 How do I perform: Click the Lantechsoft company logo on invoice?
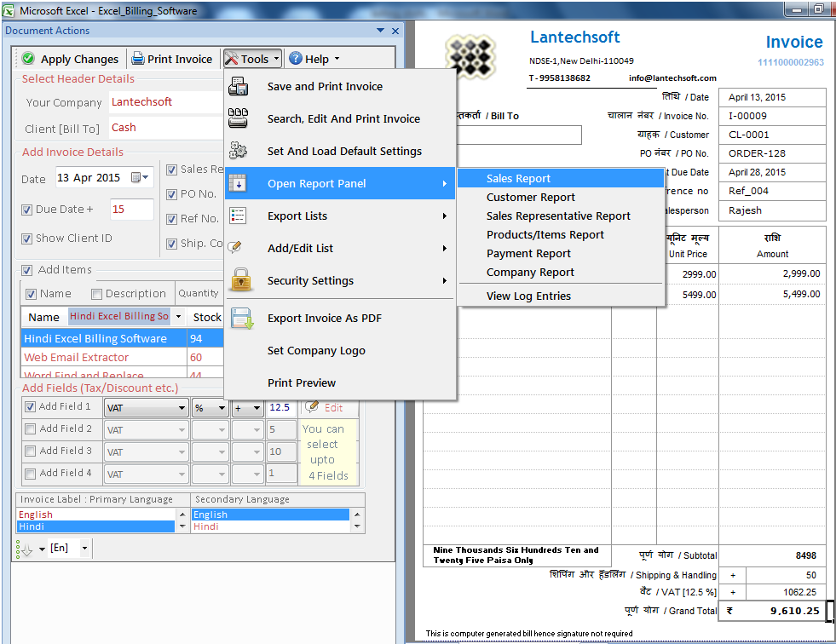point(470,55)
